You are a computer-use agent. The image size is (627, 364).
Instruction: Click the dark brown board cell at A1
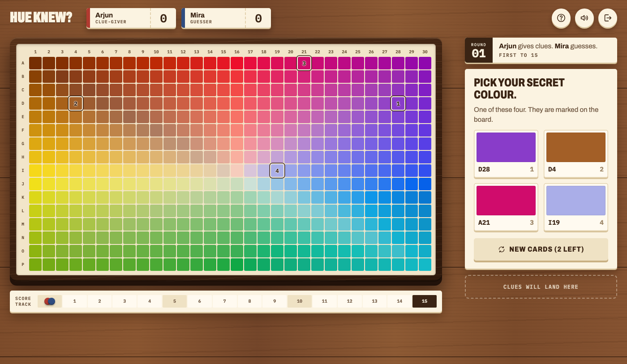tap(35, 63)
